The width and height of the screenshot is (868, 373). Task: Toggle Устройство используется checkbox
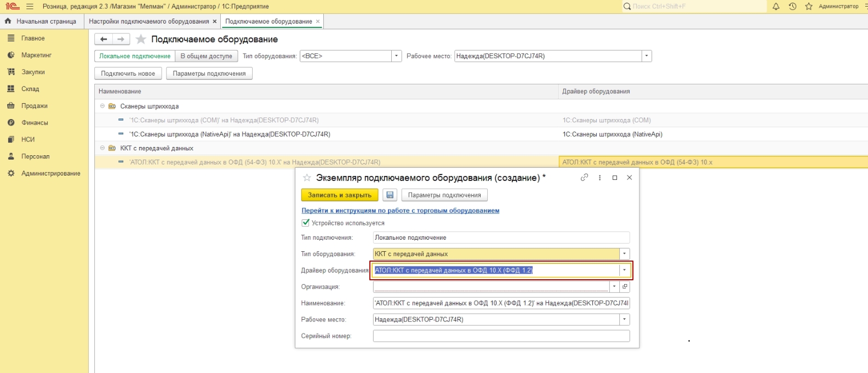(306, 223)
